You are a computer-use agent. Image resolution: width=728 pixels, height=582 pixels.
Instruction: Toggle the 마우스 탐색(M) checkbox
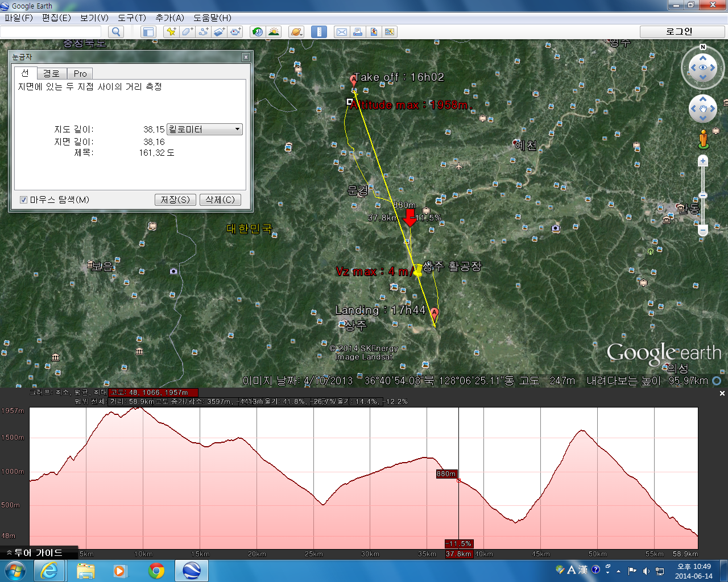tap(23, 199)
